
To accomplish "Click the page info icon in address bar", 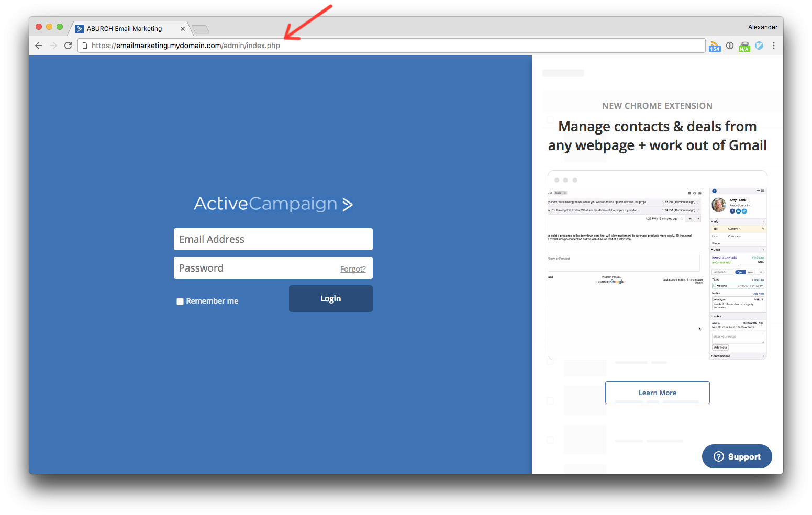I will (85, 46).
